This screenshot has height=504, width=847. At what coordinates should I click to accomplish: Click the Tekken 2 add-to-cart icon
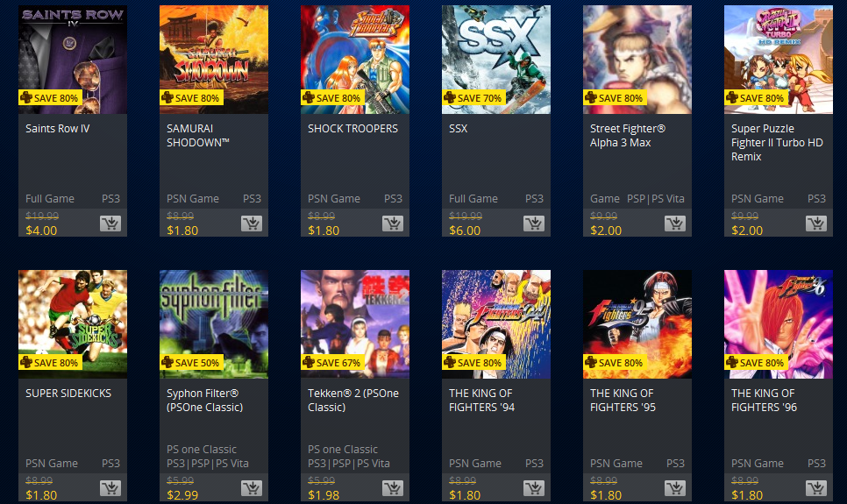[393, 488]
